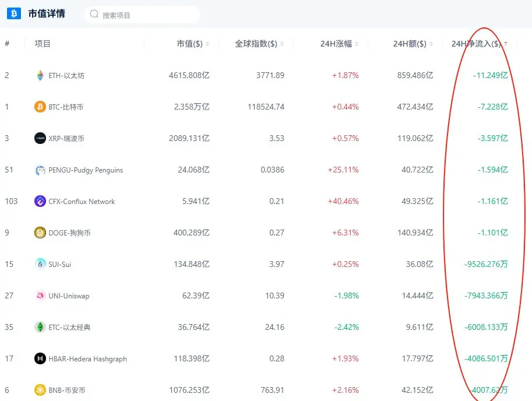The image size is (532, 401).
Task: Open the BNB-币安币 project link
Action: click(x=67, y=390)
